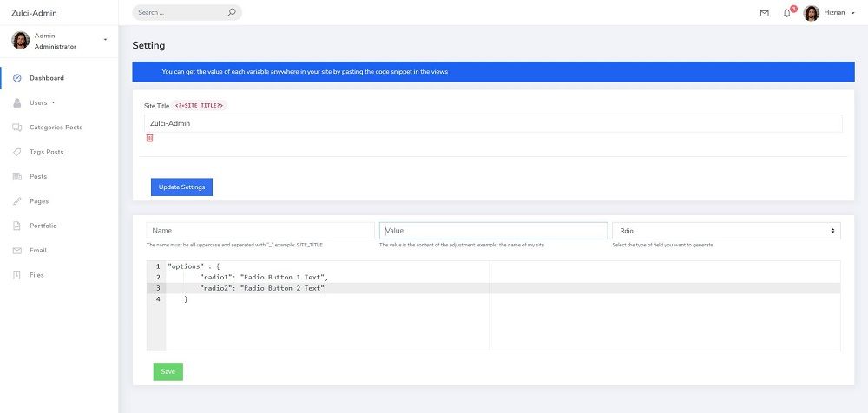868x413 pixels.
Task: Click the Dashboard gauge icon in sidebar
Action: point(17,78)
